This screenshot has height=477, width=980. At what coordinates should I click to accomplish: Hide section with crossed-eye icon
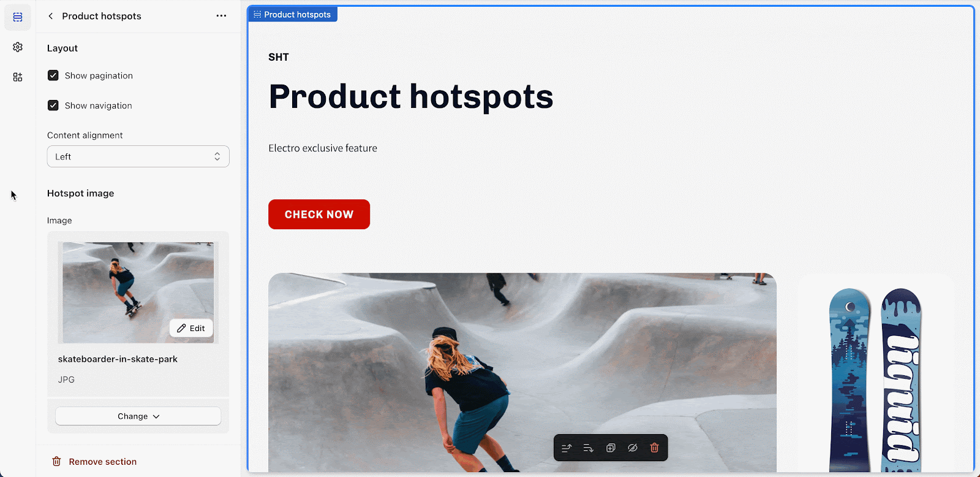coord(633,448)
